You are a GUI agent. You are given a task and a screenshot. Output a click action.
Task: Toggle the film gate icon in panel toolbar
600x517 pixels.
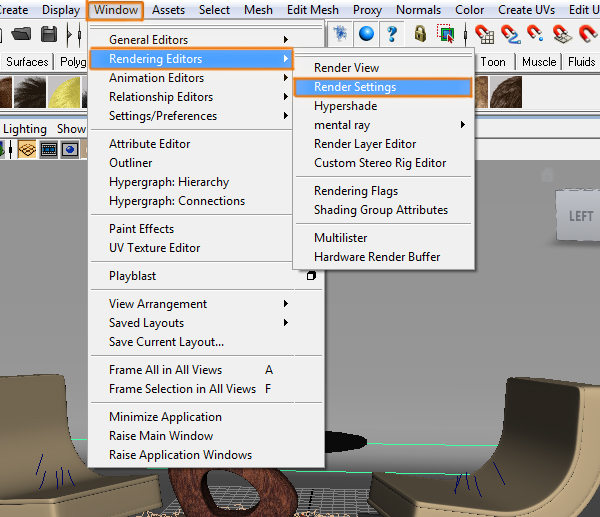tap(49, 149)
